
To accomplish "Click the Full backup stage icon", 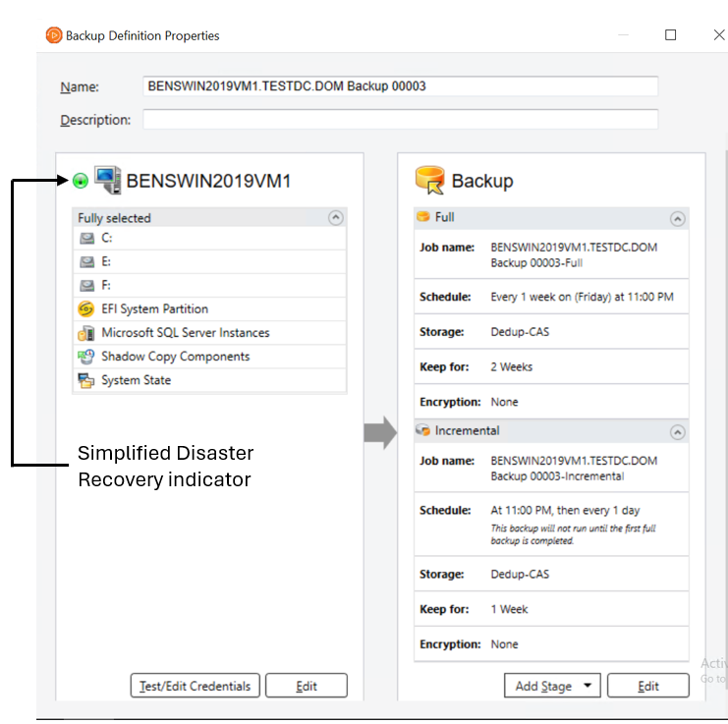I will [423, 217].
